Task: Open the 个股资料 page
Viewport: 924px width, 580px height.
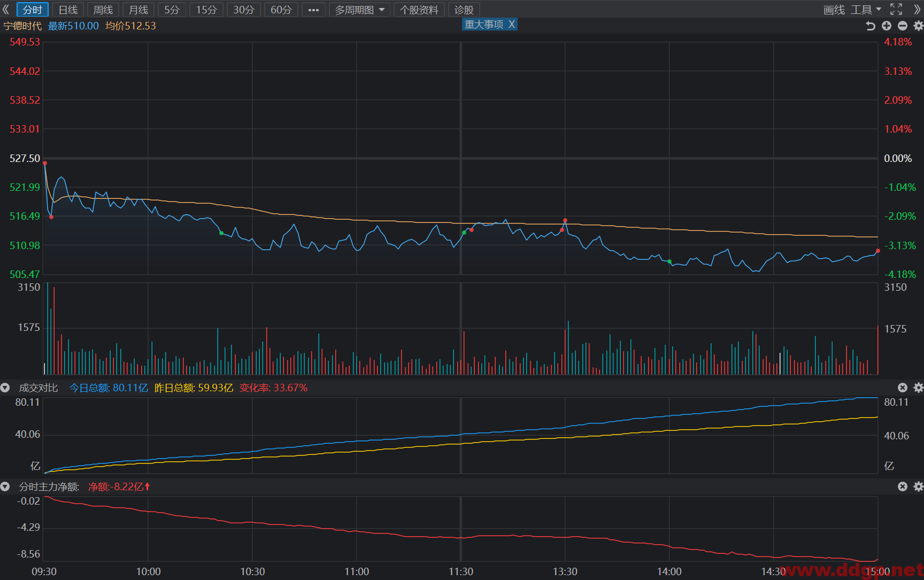Action: (419, 10)
